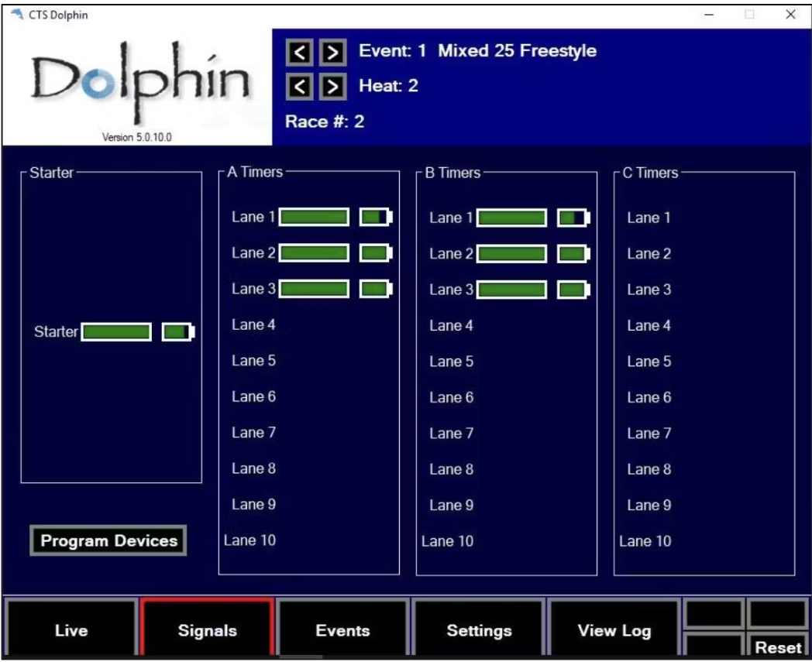Click top-left blank button beside View Log
This screenshot has width=812, height=662.
[714, 614]
